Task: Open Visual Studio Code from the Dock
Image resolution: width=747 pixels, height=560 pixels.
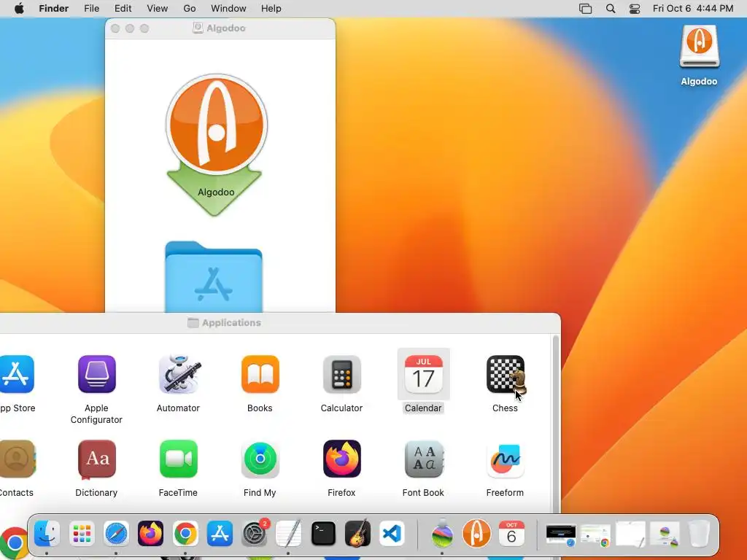Action: click(392, 533)
